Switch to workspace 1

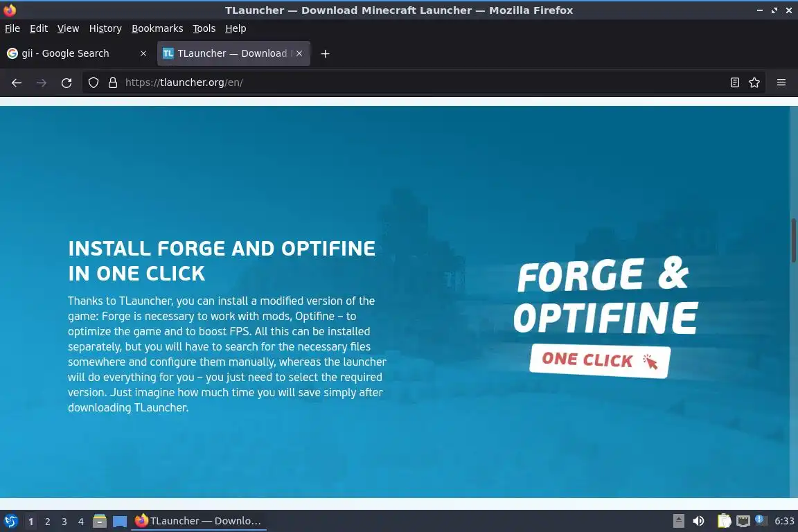point(30,522)
